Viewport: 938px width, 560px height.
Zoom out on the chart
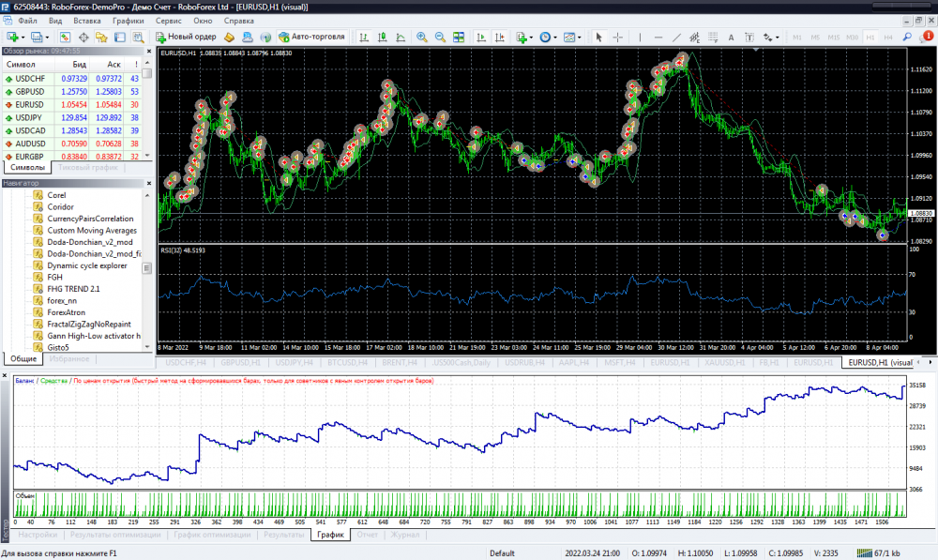click(440, 38)
